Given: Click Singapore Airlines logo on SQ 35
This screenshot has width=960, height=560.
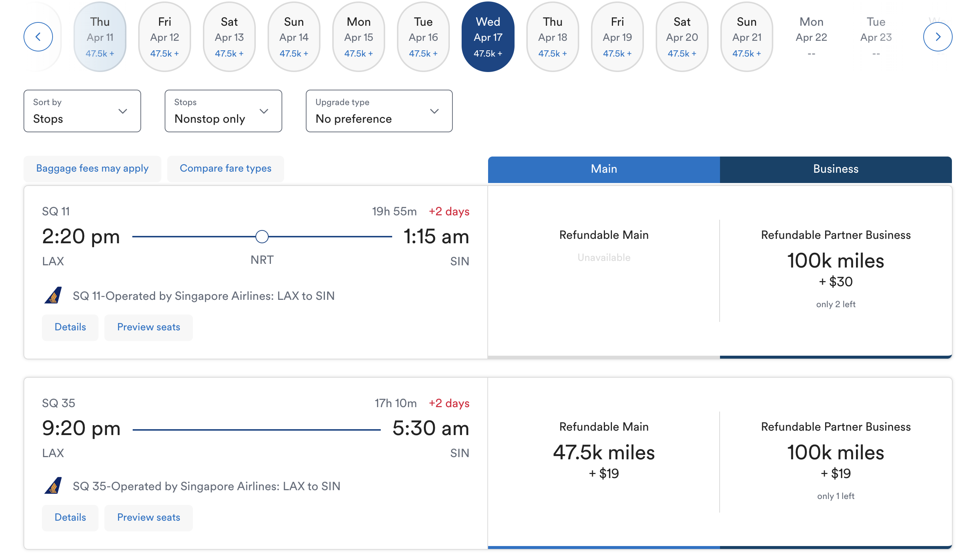Looking at the screenshot, I should [53, 486].
